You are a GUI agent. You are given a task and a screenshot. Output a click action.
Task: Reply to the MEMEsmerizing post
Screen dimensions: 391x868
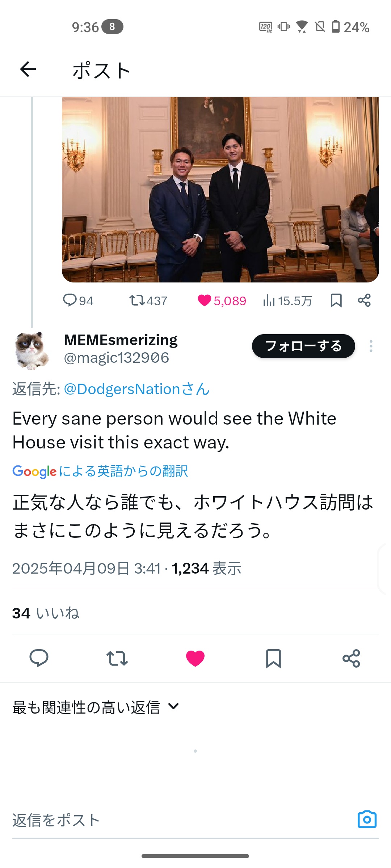(39, 658)
